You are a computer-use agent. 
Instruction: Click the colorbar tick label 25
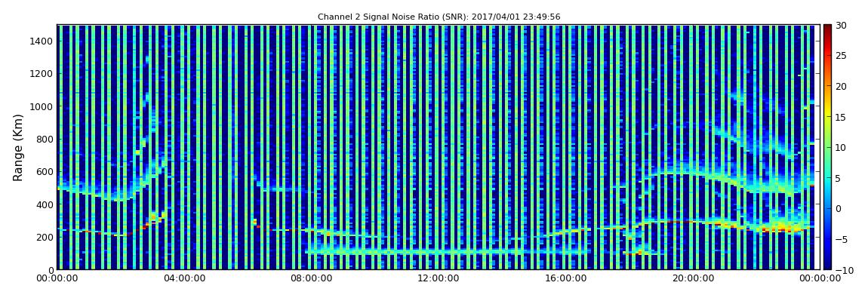(841, 55)
